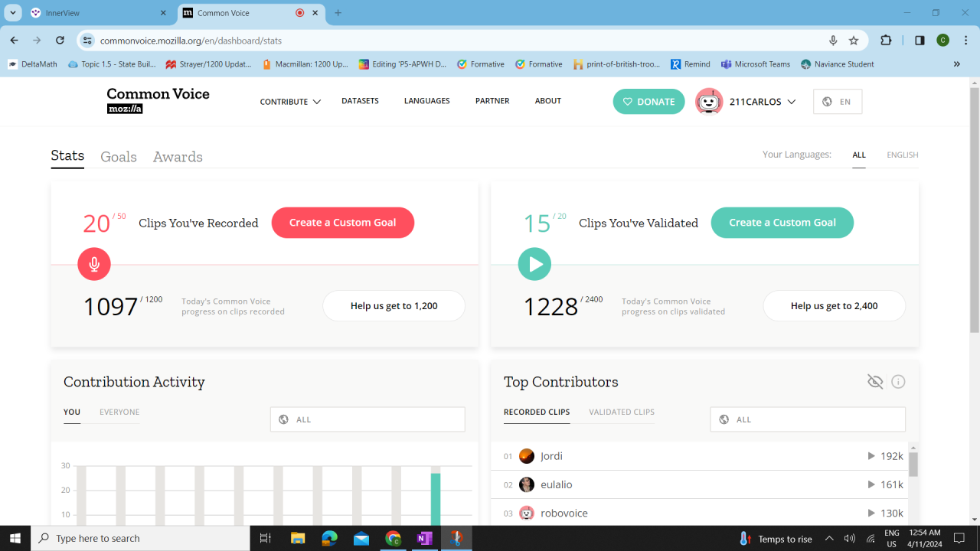Open the Chrome Extensions puzzle icon
This screenshot has height=551, width=980.
[886, 41]
